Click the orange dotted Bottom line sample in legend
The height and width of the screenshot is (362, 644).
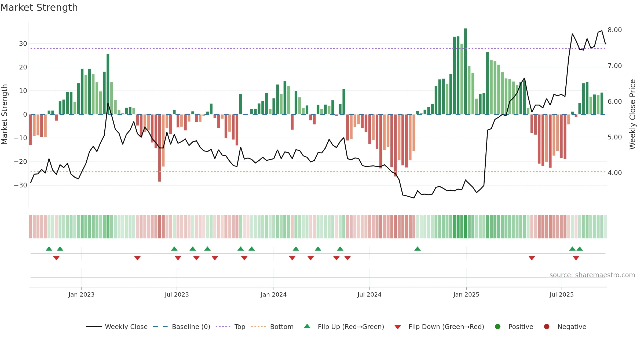click(x=259, y=327)
